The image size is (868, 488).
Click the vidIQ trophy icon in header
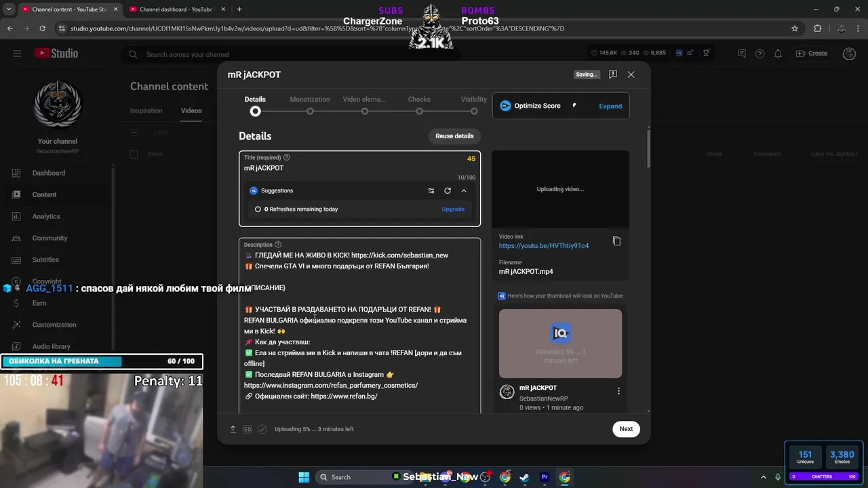[706, 54]
